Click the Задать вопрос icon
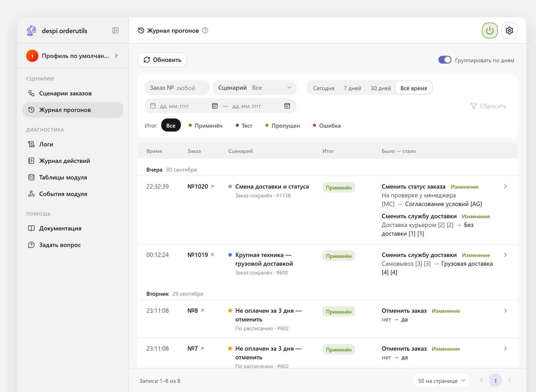536x392 pixels. [x=31, y=245]
